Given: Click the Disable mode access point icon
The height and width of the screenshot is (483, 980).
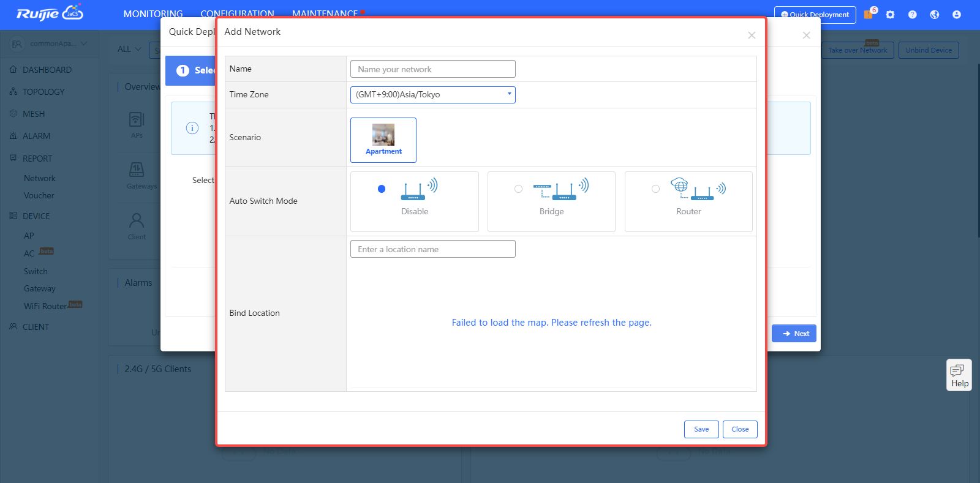Looking at the screenshot, I should [x=420, y=189].
